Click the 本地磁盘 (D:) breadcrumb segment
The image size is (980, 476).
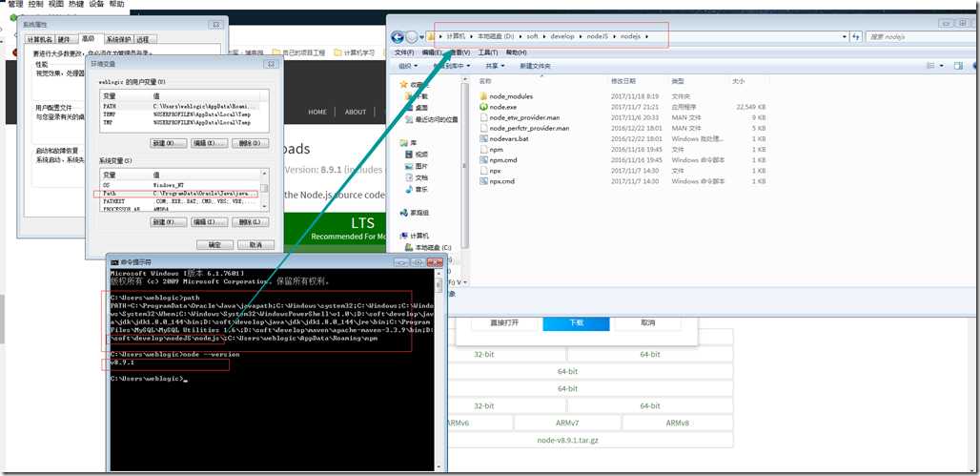click(x=496, y=36)
